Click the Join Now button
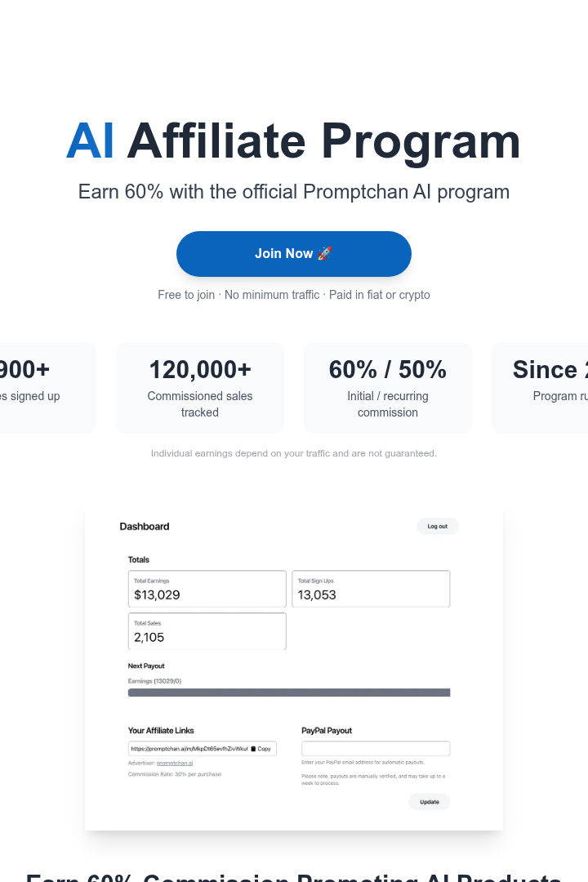This screenshot has width=588, height=882. click(x=294, y=254)
